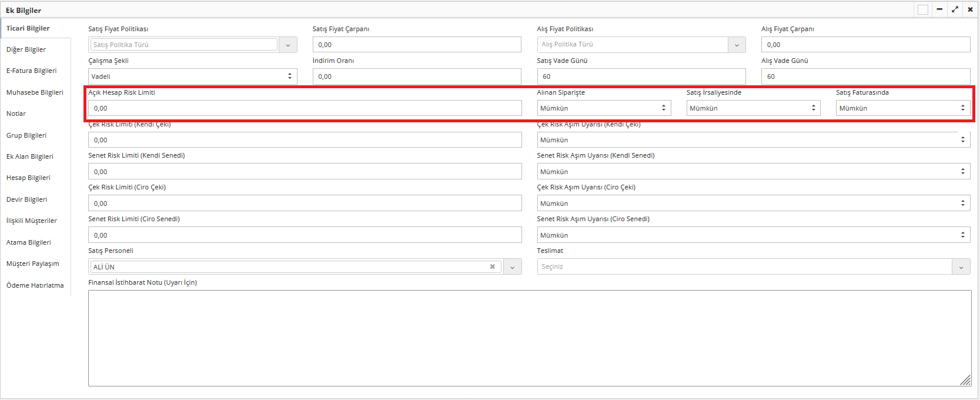Open Satış Fiyat Politikası dropdown arrow
The image size is (980, 400).
coord(288,45)
